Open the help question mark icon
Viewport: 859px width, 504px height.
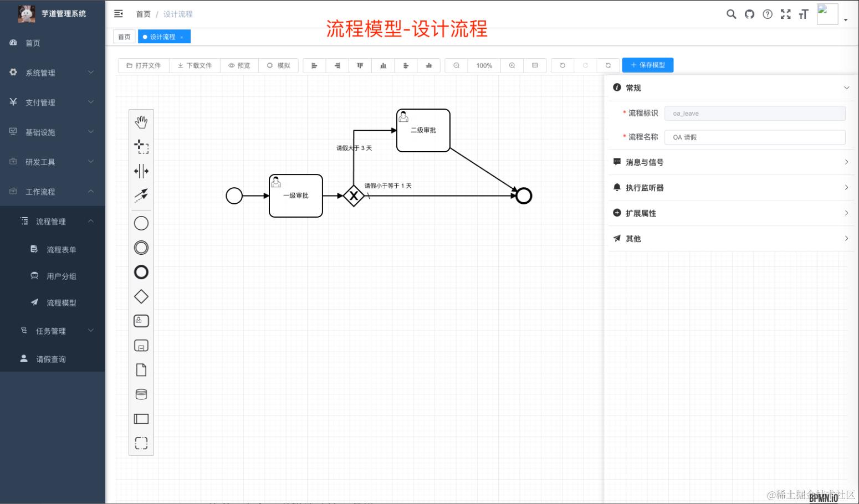pyautogui.click(x=768, y=14)
